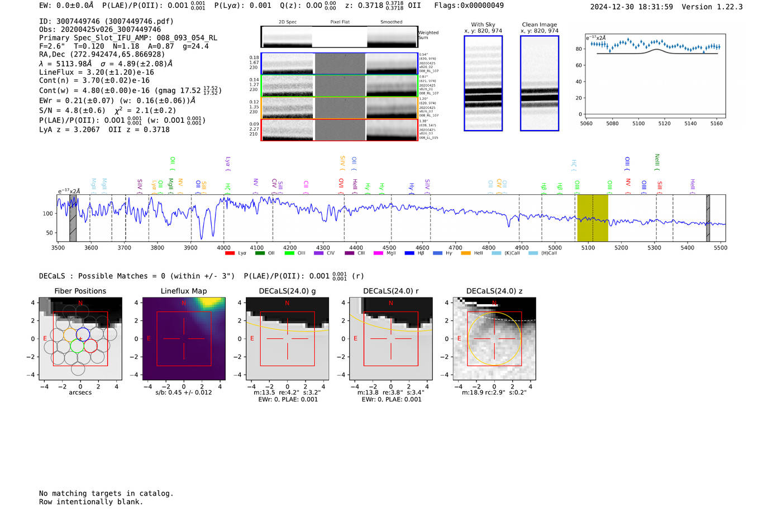Select the timestamp 2024-12-30 18:31:59
Viewport: 782px width, 532px height.
[x=632, y=7]
